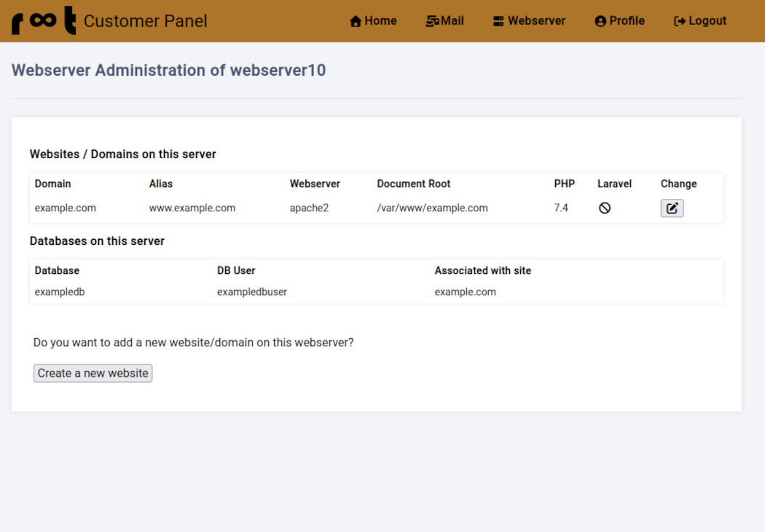Click the mail server icon in navbar
The image size is (765, 532).
coord(432,21)
